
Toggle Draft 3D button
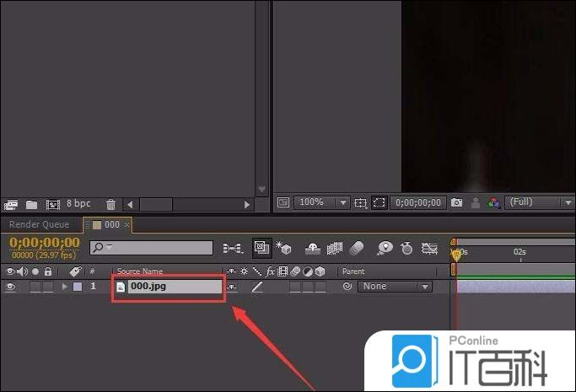click(x=283, y=248)
